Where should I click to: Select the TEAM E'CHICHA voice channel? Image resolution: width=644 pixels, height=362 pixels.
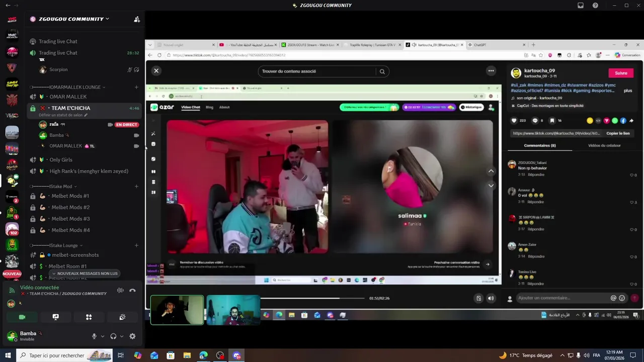[x=84, y=108]
